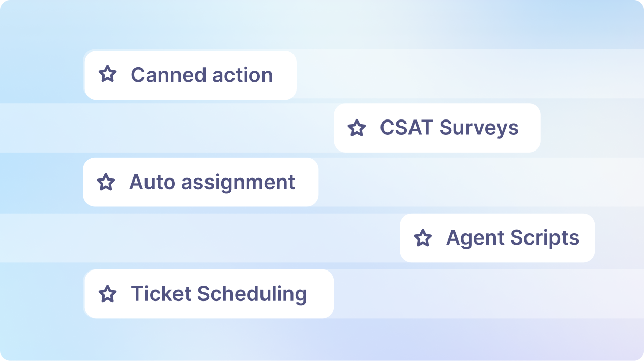Click the Canned action text label
Viewport: 644px width, 361px height.
[x=201, y=75]
